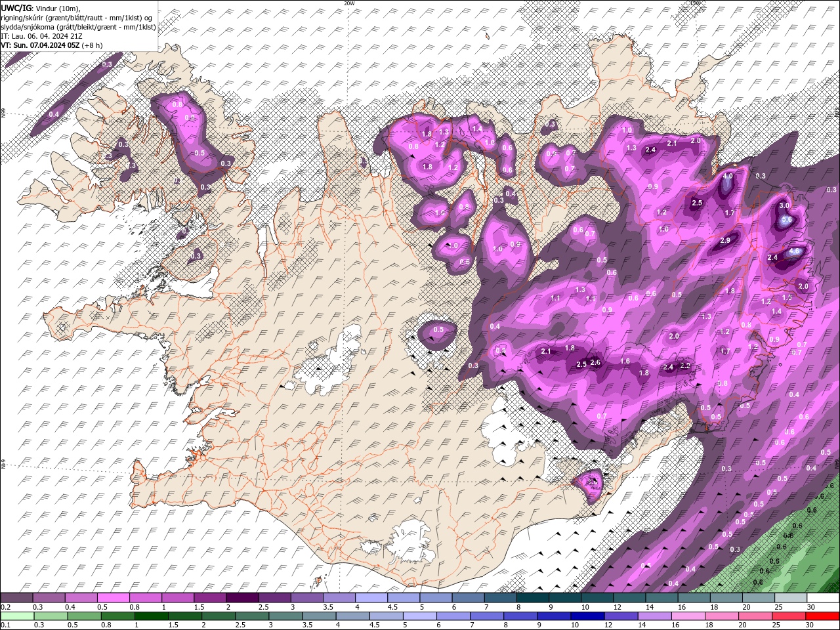Screen dimensions: 840x630
Task: Click the 0.2 label in the purple legend
Action: click(5, 607)
